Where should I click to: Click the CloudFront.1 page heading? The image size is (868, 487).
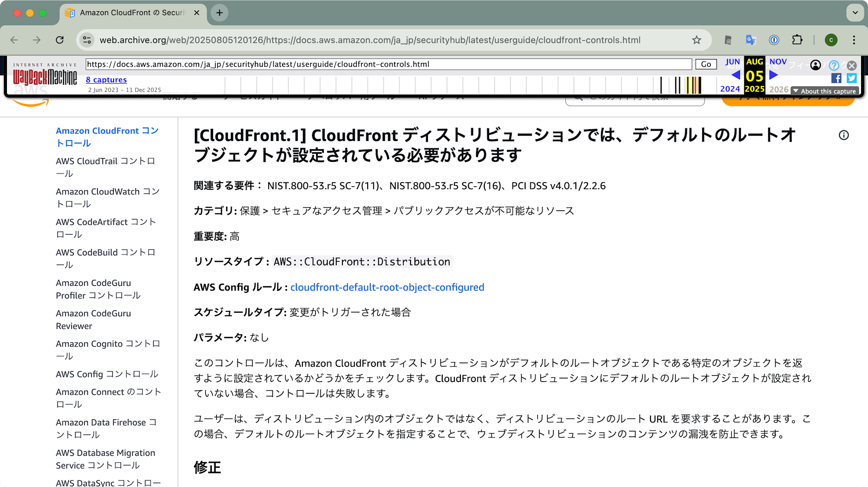click(x=495, y=145)
